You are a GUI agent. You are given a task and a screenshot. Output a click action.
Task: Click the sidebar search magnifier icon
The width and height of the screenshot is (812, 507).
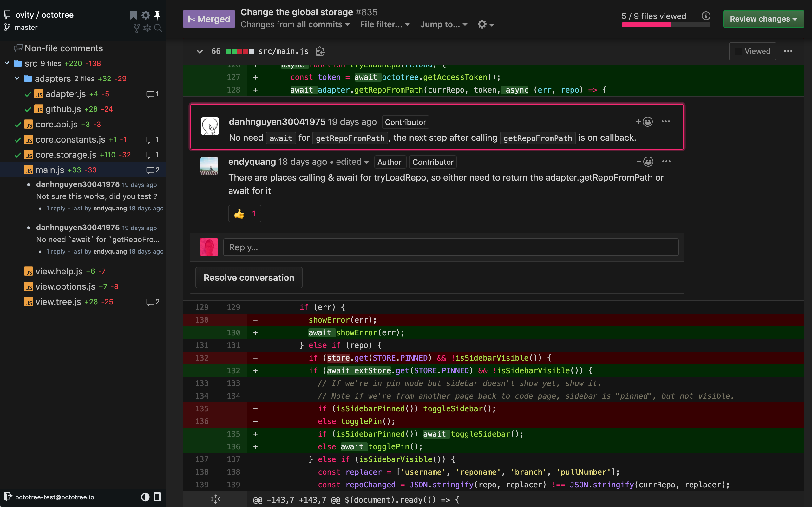[x=158, y=28]
